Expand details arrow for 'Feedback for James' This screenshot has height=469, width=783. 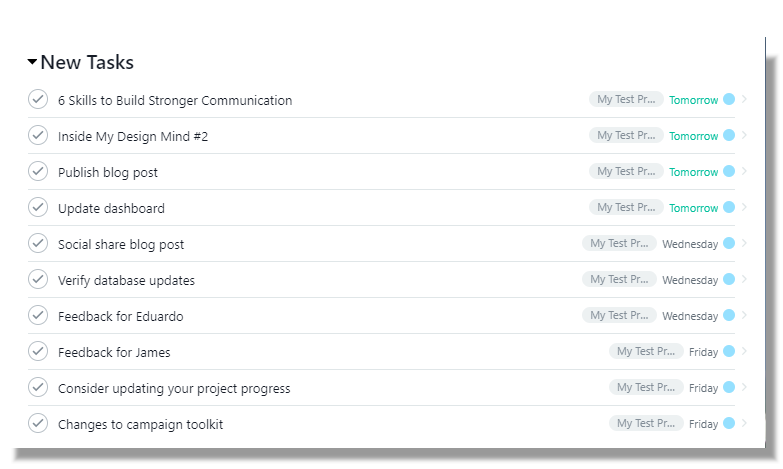(744, 351)
